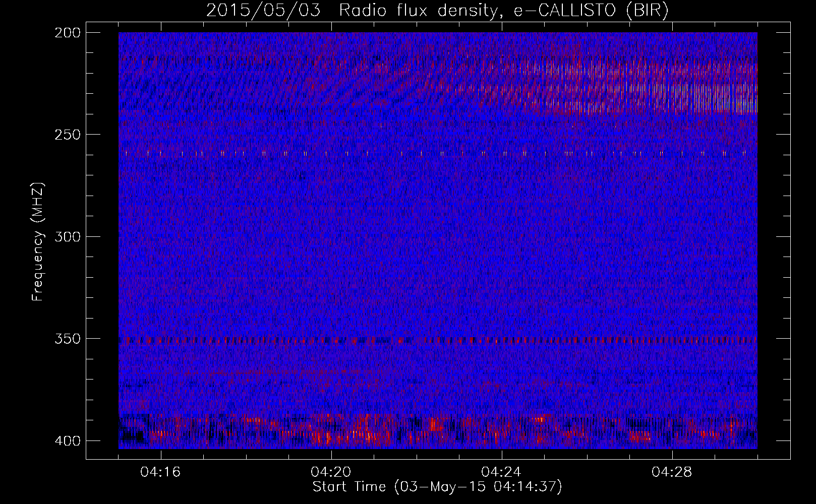Image resolution: width=816 pixels, height=504 pixels.
Task: Click the 'Frequency (MHZ)' y-axis label
Action: pyautogui.click(x=38, y=241)
